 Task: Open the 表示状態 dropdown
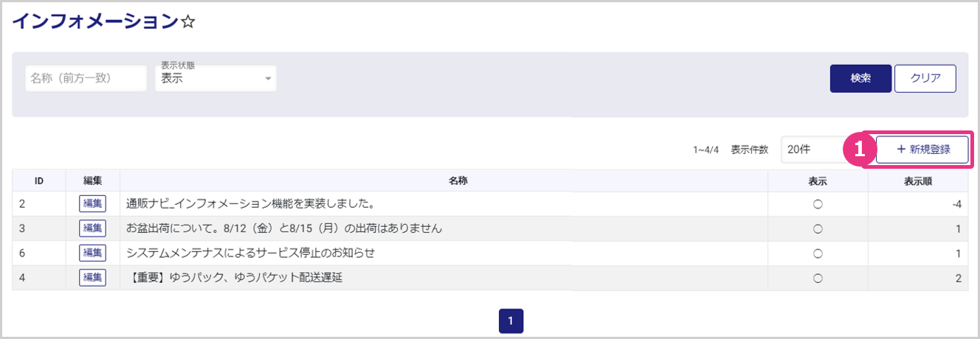pos(215,78)
